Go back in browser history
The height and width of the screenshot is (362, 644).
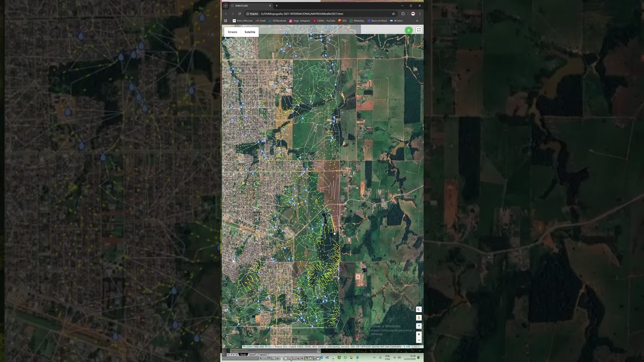click(x=226, y=14)
